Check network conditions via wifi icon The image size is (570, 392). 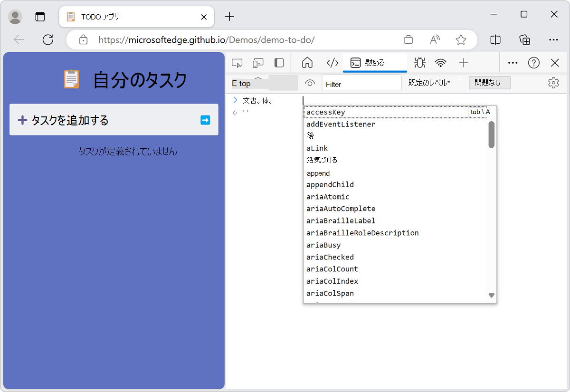pos(440,62)
